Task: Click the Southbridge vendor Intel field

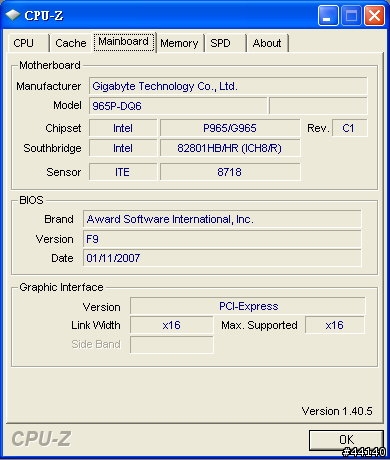Action: [123, 148]
